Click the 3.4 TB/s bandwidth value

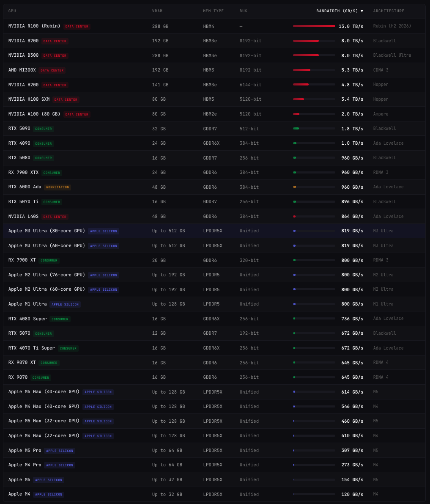click(x=352, y=99)
